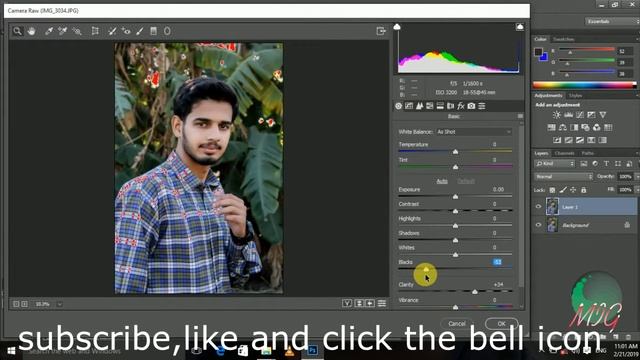This screenshot has height=360, width=640.
Task: Click the Camera Raw panel scrollbar
Action: 521,206
